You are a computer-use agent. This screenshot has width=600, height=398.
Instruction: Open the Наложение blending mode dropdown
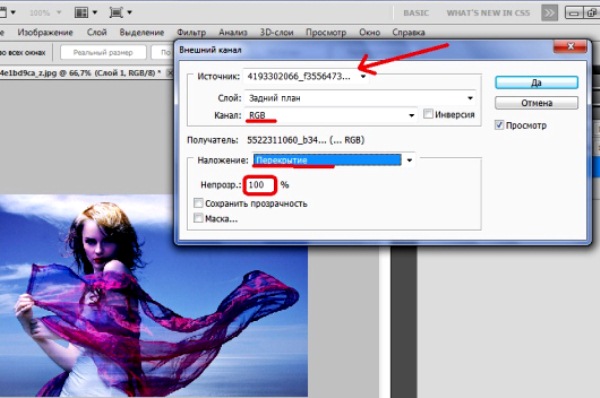(x=334, y=160)
